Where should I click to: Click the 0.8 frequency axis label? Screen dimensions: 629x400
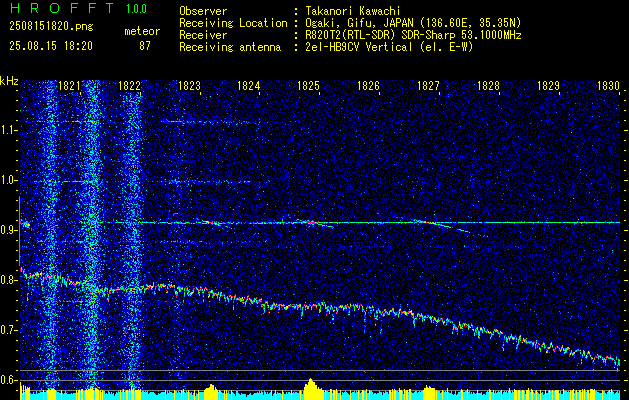8,280
